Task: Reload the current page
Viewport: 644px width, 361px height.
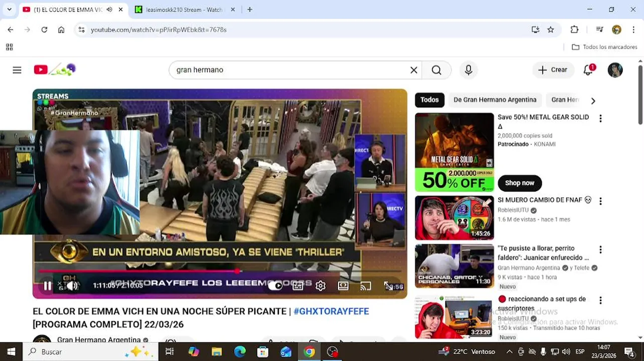Action: coord(44,30)
